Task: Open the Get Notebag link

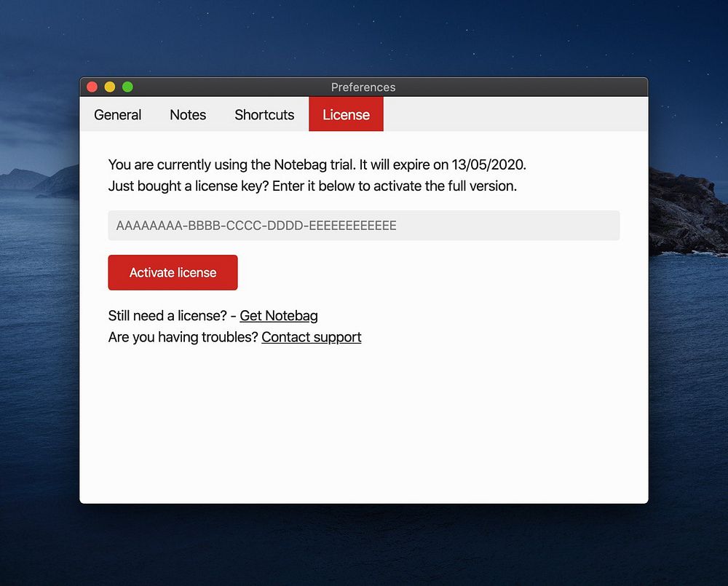Action: click(279, 316)
